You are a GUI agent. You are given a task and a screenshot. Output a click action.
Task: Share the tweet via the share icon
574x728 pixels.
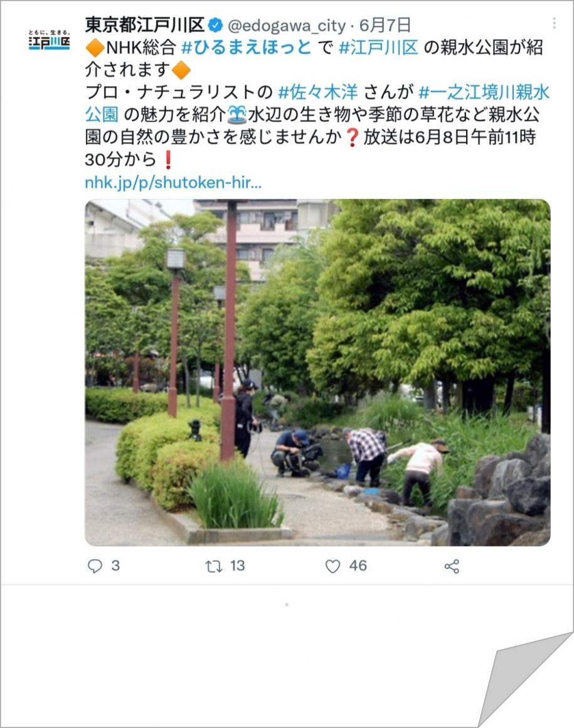(452, 567)
